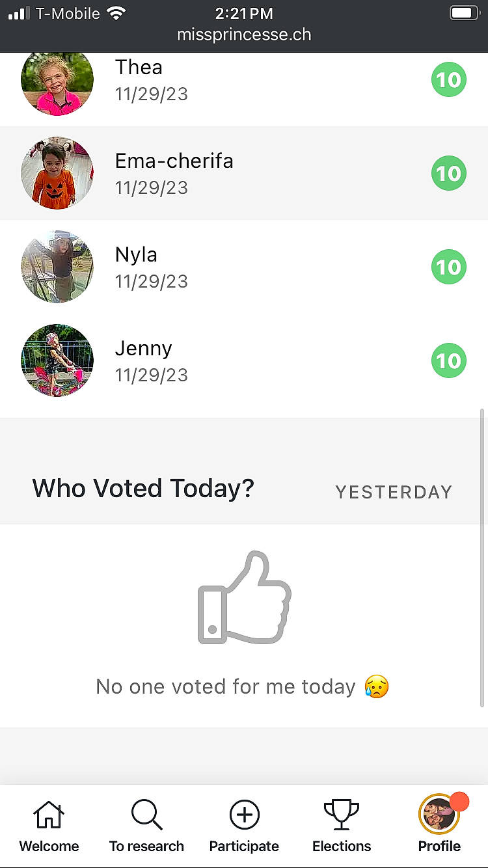Tap the Participate plus icon

pyautogui.click(x=244, y=816)
